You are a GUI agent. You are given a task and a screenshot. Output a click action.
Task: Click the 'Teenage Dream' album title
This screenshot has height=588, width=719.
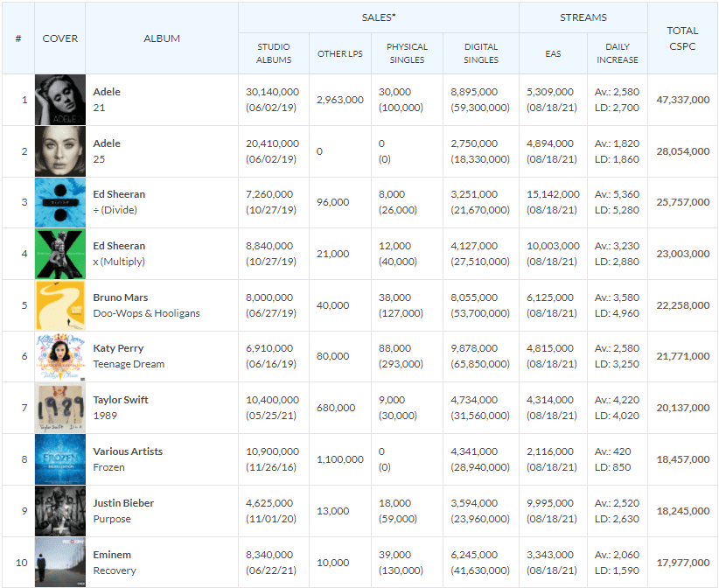click(129, 364)
